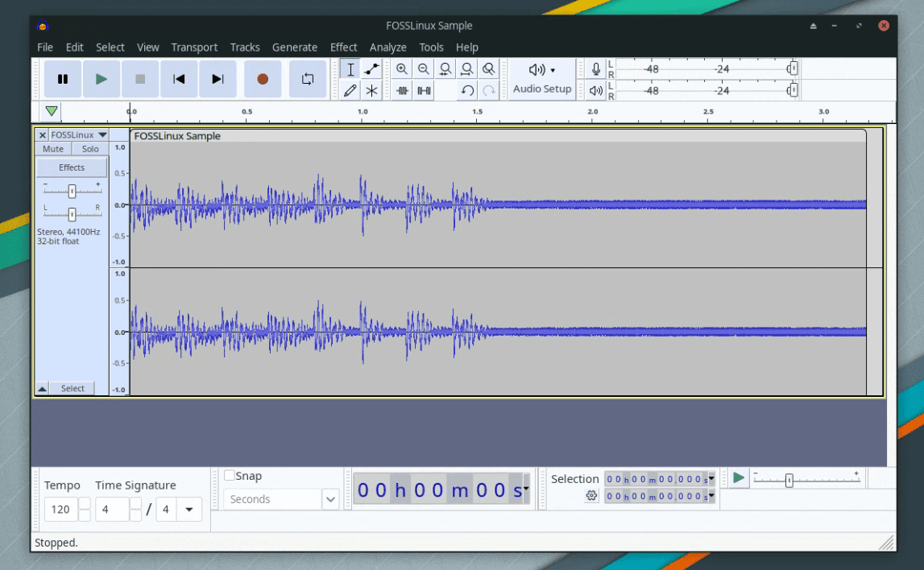Choose the Selection tool (I-beam)
Viewport: 924px width, 570px height.
[x=350, y=69]
